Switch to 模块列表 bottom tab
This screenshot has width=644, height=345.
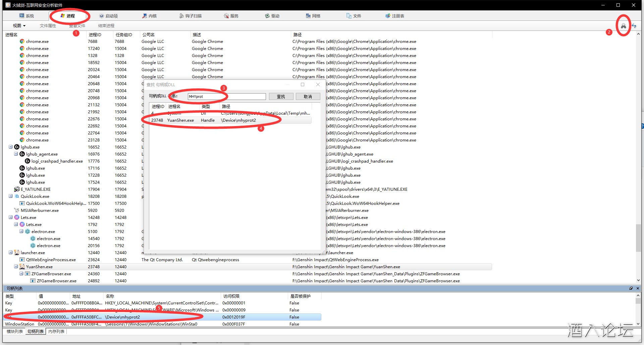point(15,331)
